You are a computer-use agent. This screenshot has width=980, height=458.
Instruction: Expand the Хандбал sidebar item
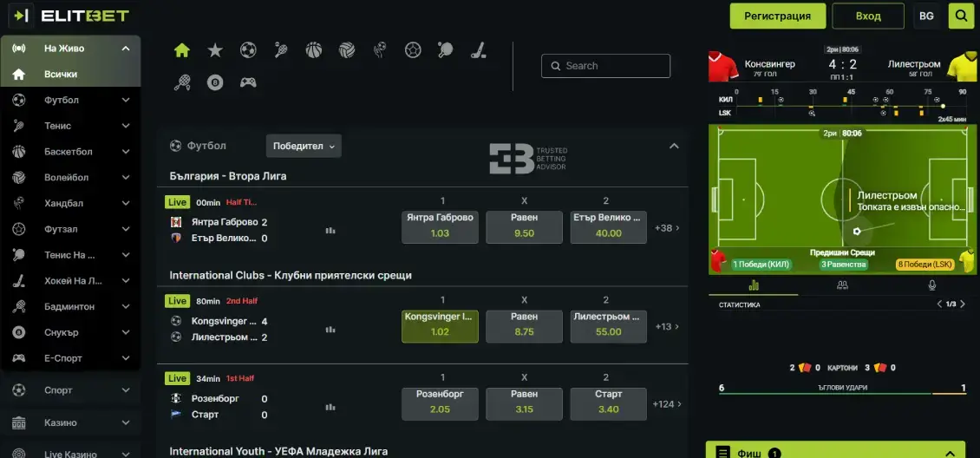126,203
